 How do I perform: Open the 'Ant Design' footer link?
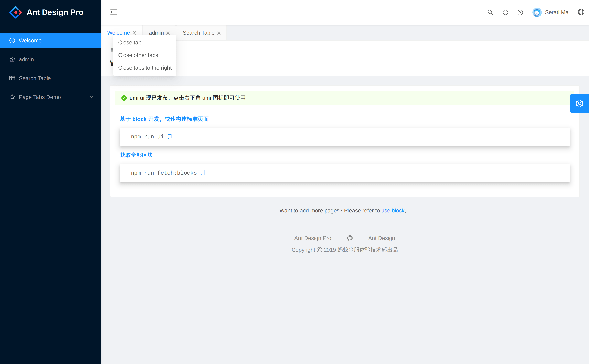(381, 238)
